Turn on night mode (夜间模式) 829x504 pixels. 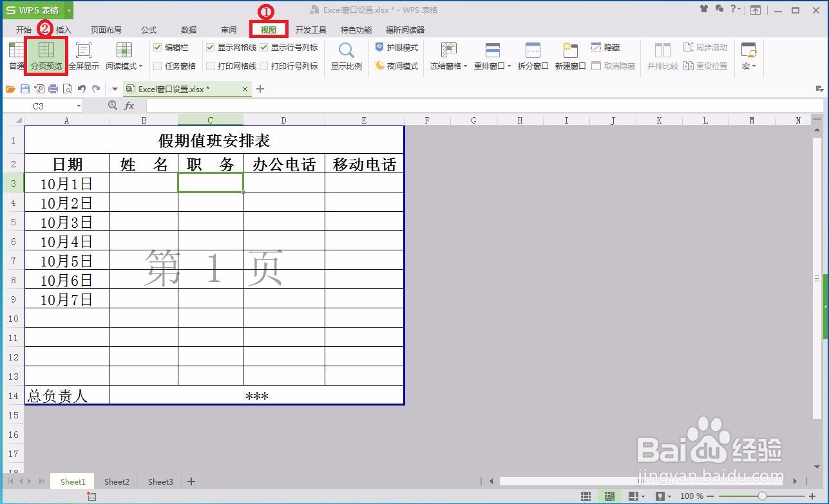pyautogui.click(x=397, y=66)
